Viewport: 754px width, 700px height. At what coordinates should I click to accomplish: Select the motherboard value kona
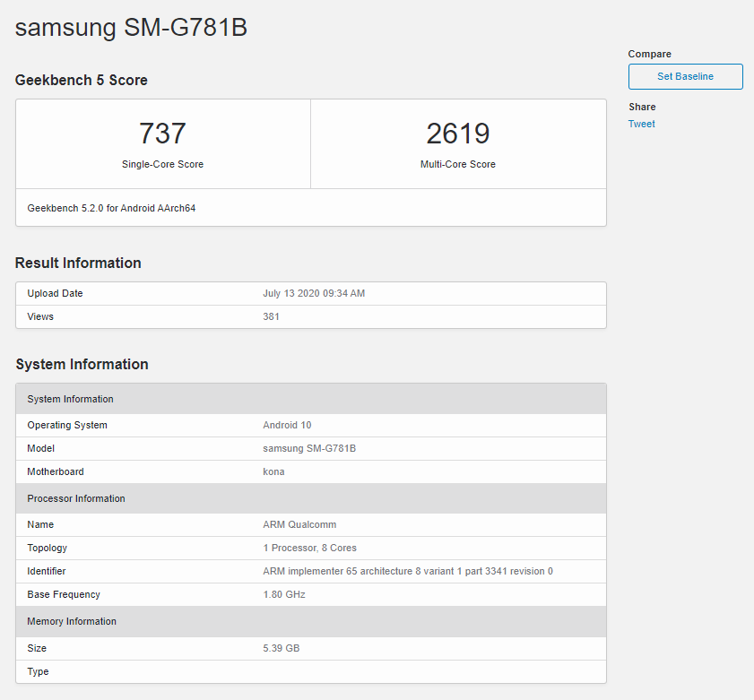pyautogui.click(x=273, y=472)
